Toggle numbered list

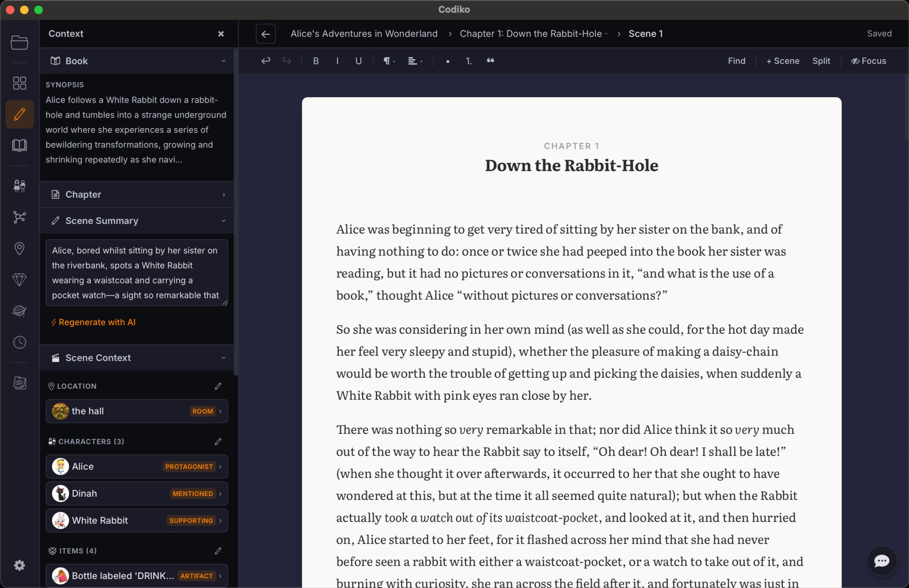click(x=469, y=61)
